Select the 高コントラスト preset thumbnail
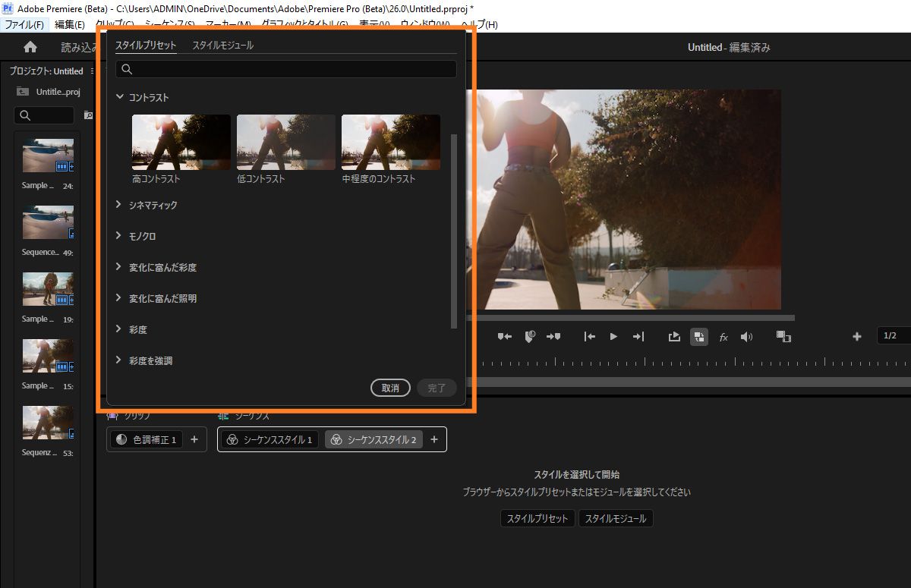This screenshot has height=588, width=911. point(181,142)
